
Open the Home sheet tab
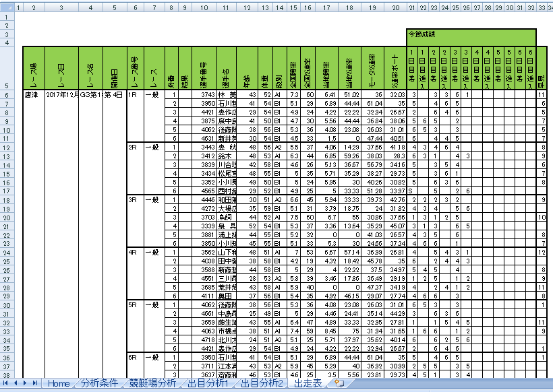click(59, 383)
